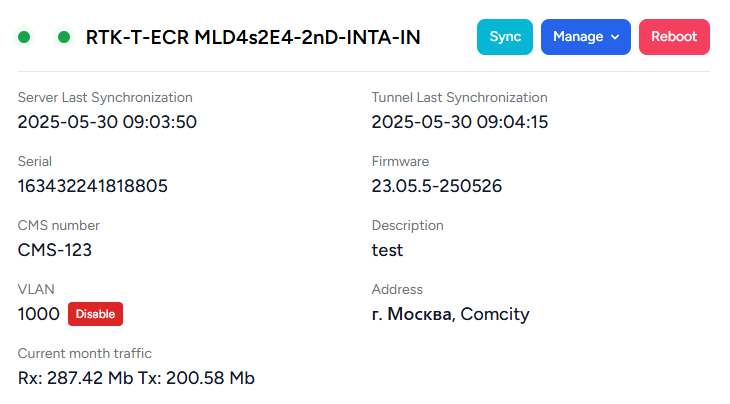Click the Tunnel Last Synchronization timestamp 09:04:15

click(x=460, y=122)
